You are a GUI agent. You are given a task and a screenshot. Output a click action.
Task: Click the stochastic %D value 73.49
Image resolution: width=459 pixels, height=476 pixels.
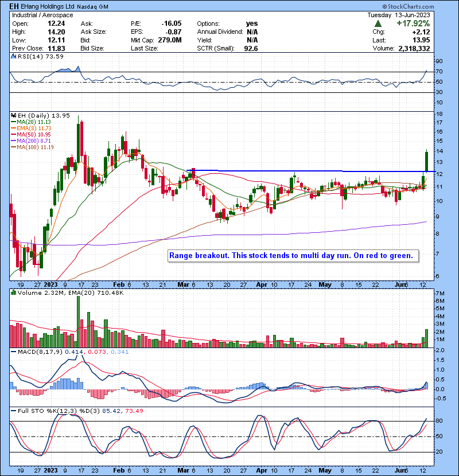pyautogui.click(x=134, y=411)
